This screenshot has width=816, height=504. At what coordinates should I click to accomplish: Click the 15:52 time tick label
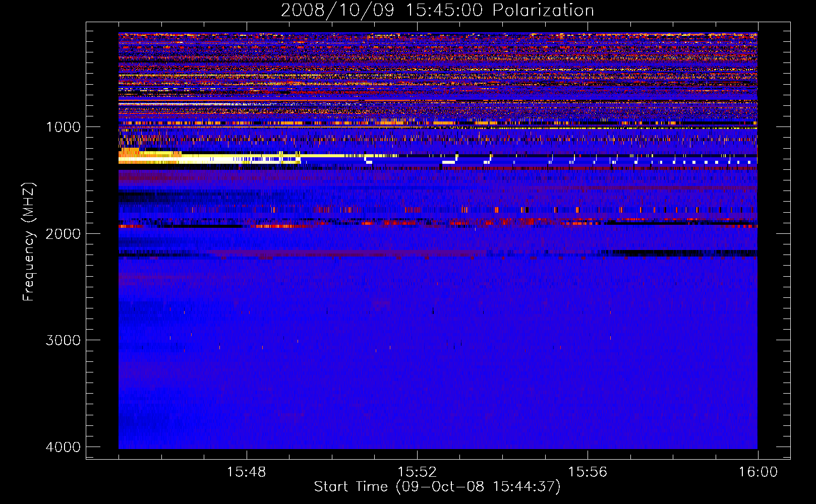[x=417, y=472]
